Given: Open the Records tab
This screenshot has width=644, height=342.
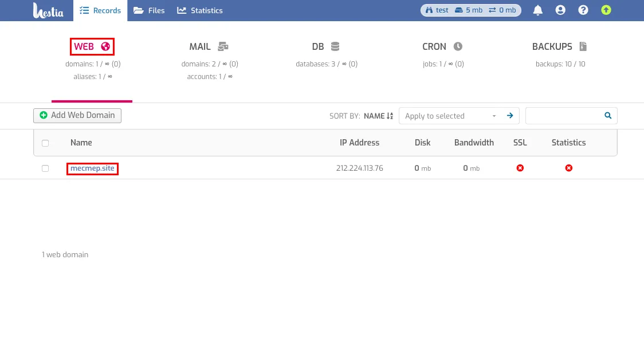Looking at the screenshot, I should click(x=100, y=11).
